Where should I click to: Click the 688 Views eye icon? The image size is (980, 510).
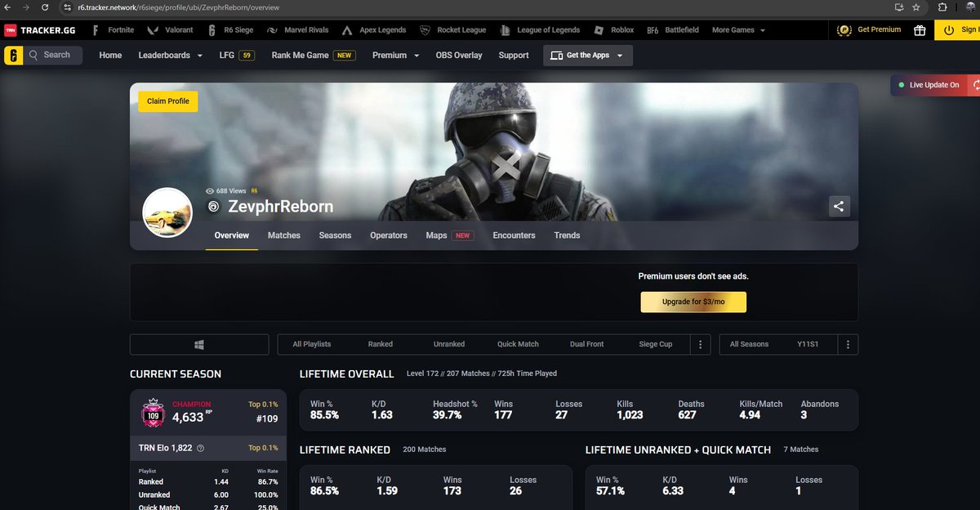tap(210, 190)
